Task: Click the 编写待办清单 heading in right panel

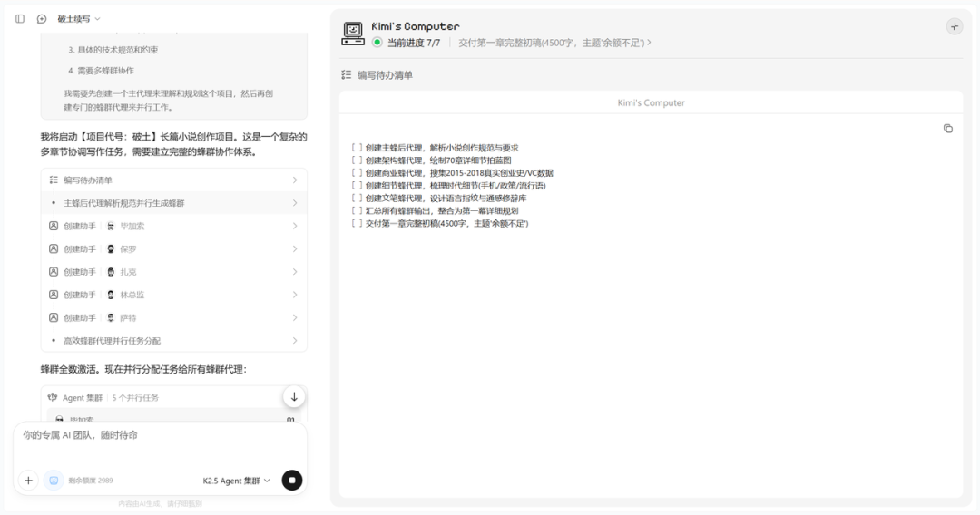Action: [385, 75]
